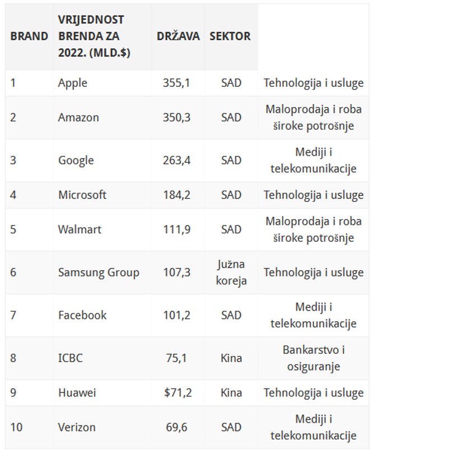
Task: Select the rank number 10 cell
Action: pos(17,427)
